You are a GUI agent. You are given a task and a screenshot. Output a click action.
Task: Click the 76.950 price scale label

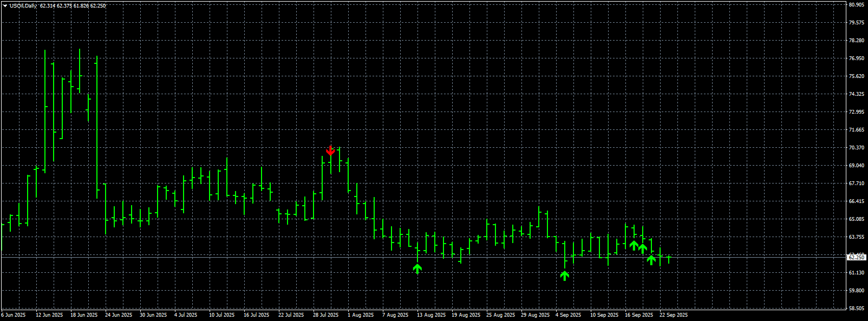click(856, 58)
